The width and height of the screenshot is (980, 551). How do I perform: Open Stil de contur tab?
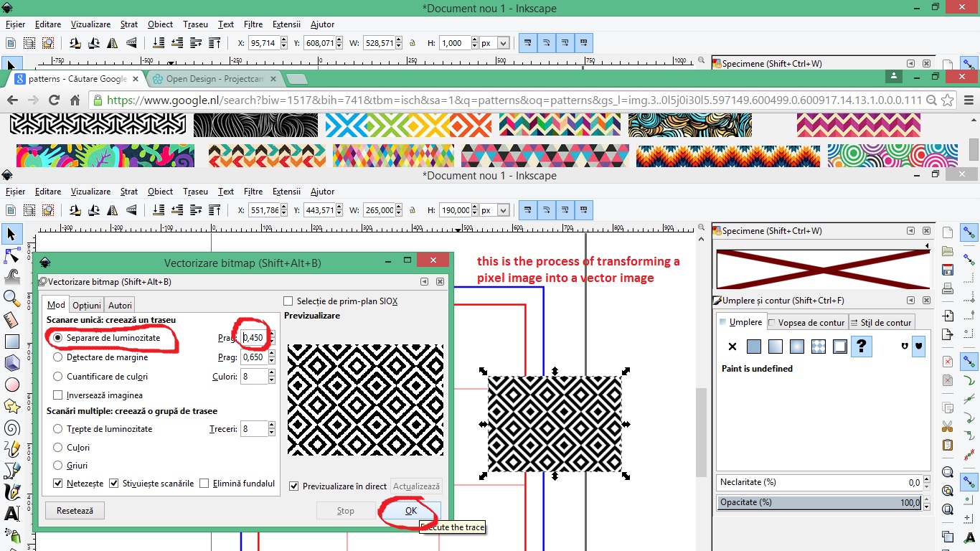click(x=881, y=322)
